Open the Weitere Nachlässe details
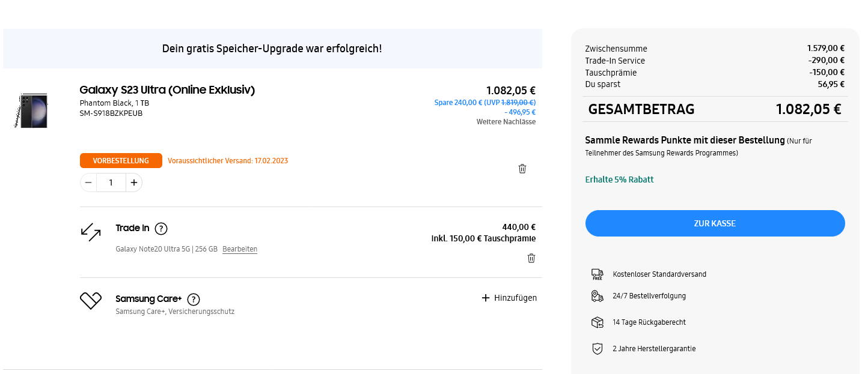 click(506, 122)
